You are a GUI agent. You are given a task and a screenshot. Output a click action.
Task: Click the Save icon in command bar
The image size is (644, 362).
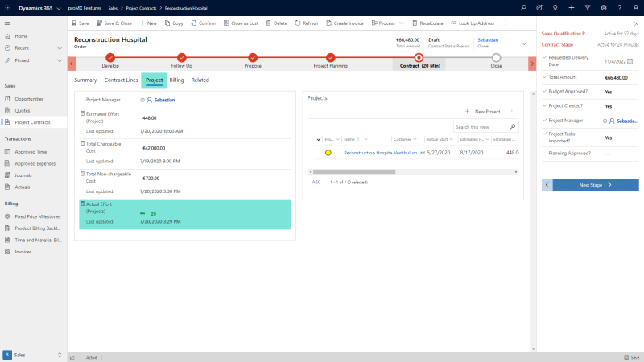73,23
